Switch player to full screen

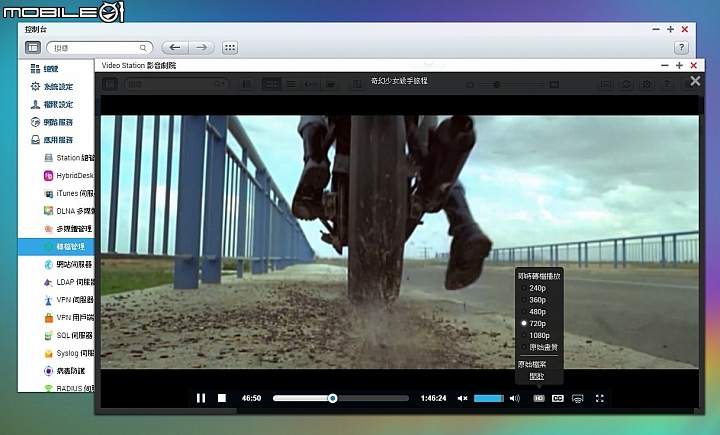pyautogui.click(x=600, y=398)
